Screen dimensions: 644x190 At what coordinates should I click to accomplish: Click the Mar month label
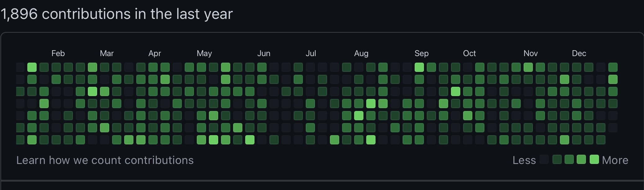point(107,53)
